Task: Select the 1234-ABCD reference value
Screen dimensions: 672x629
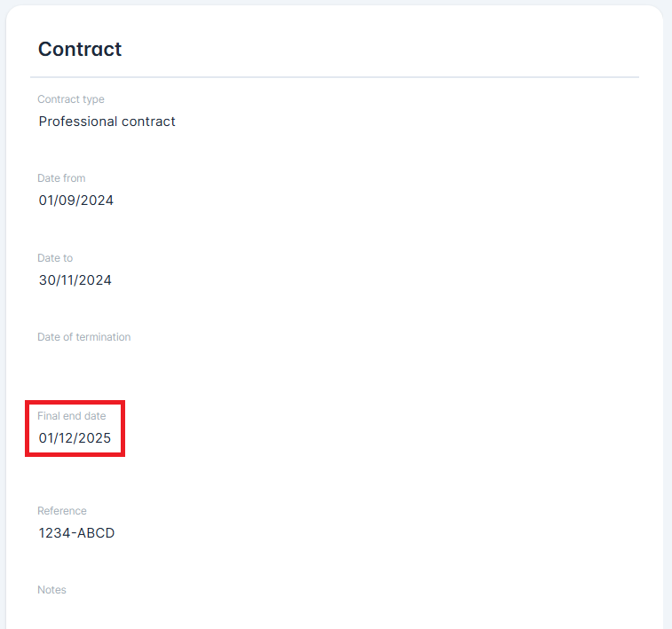Action: pyautogui.click(x=76, y=533)
